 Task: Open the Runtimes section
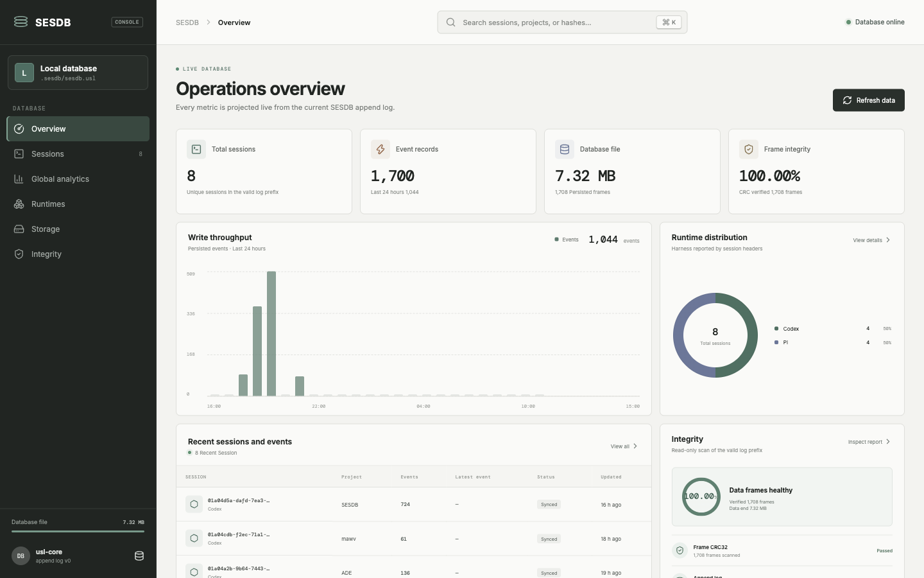click(x=78, y=204)
